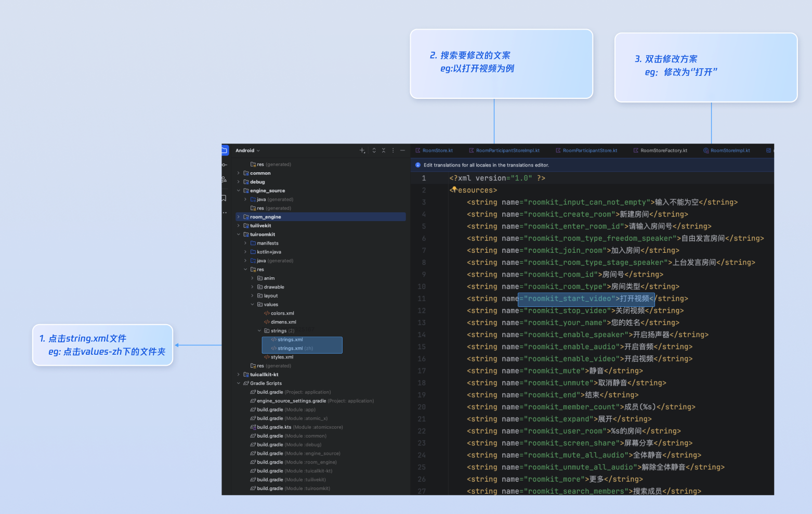Click the yellow lightbulb intention icon
This screenshot has height=514, width=812.
pyautogui.click(x=454, y=189)
